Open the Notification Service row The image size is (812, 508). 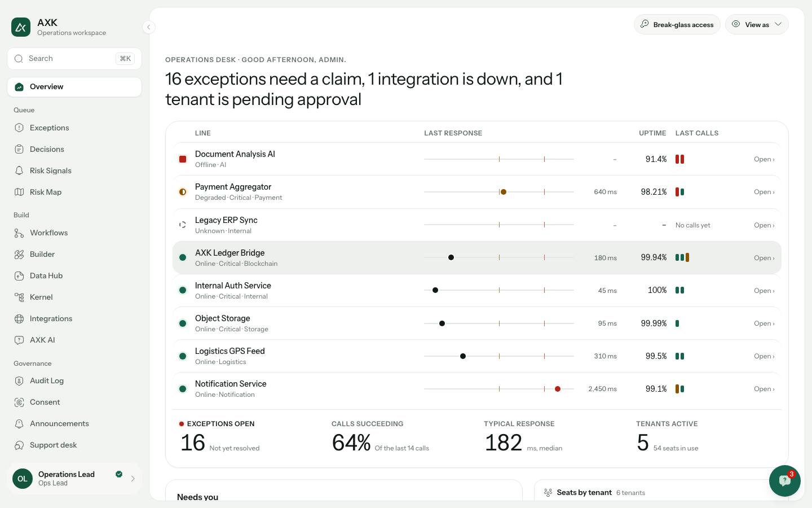click(476, 389)
